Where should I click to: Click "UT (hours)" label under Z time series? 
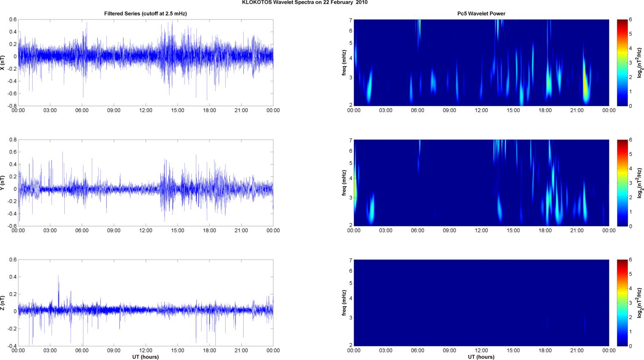146,357
